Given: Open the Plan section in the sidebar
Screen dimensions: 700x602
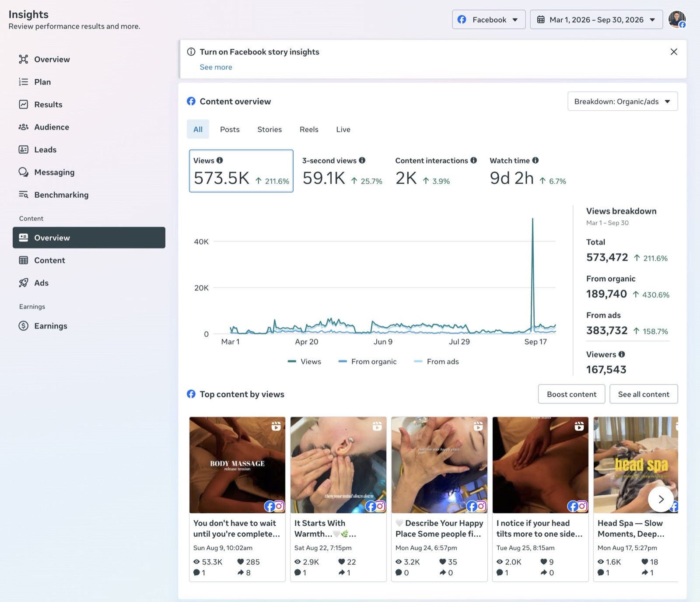Looking at the screenshot, I should click(x=35, y=82).
